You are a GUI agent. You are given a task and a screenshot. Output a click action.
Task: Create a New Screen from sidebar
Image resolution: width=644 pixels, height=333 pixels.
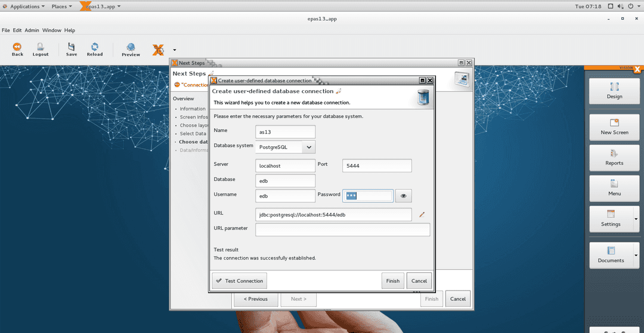click(x=614, y=127)
